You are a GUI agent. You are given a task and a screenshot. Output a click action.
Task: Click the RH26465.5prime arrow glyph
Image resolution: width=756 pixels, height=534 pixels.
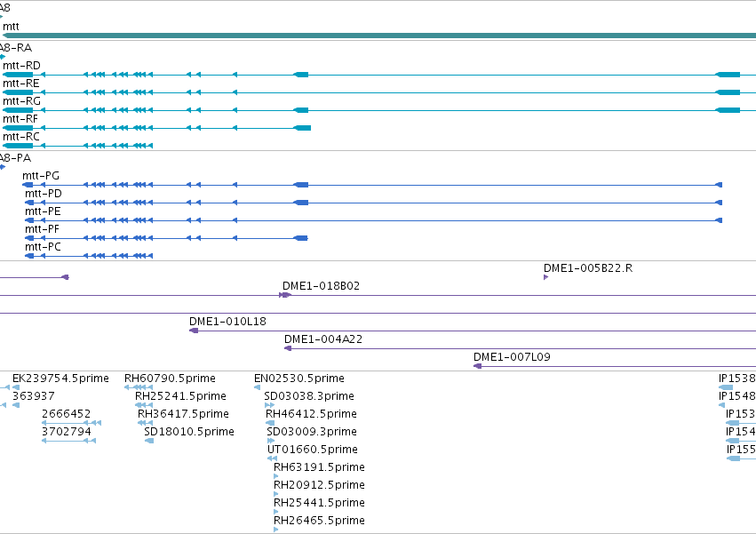pos(276,530)
